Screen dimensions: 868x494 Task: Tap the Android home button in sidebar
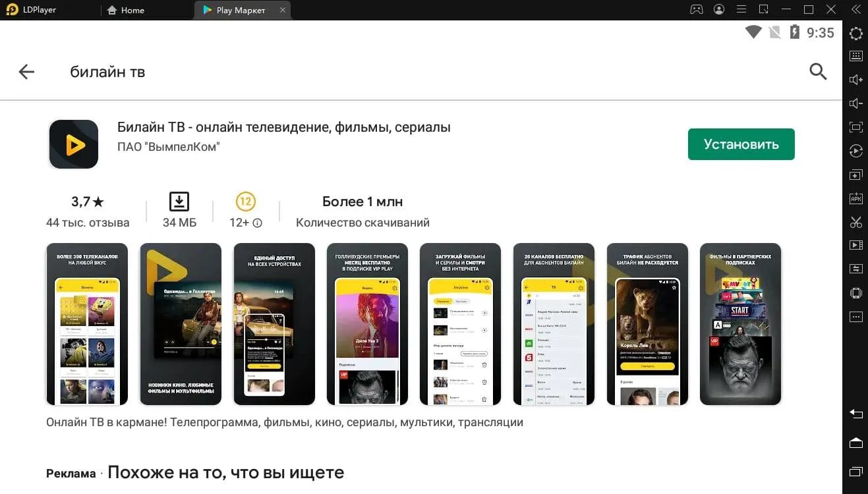point(855,443)
